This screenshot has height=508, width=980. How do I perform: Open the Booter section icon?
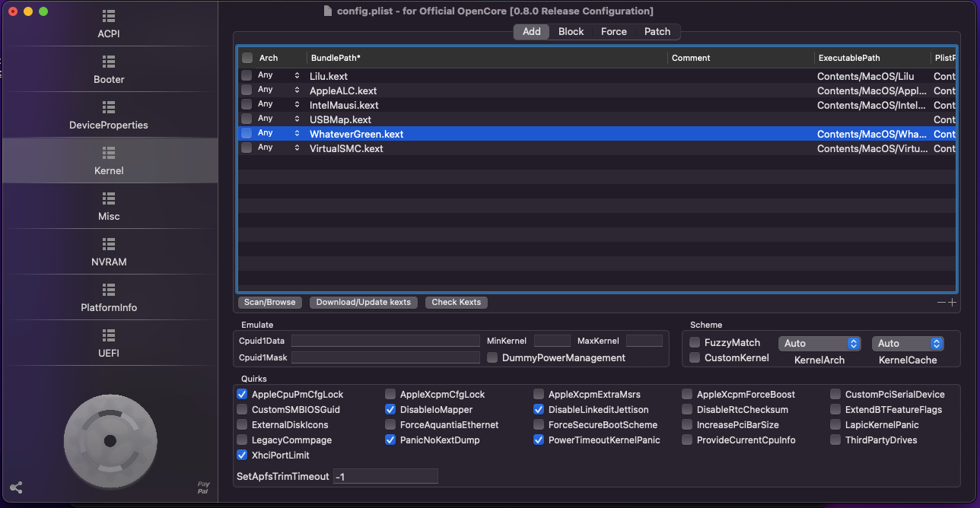pos(109,62)
